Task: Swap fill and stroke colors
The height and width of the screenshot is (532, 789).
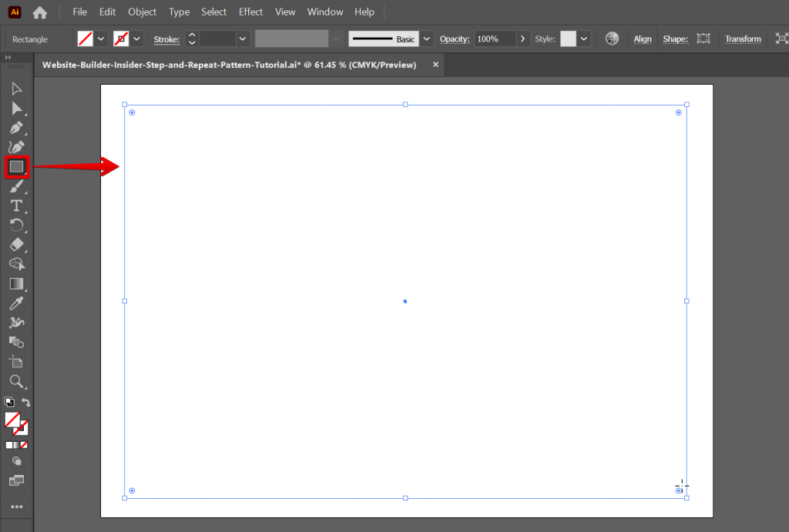Action: click(27, 402)
